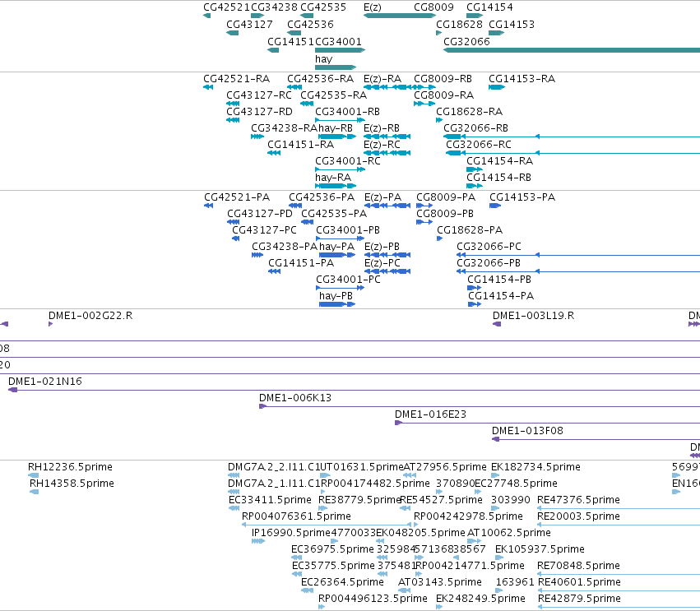This screenshot has height=611, width=700.
Task: Select transcript hay-RB
Action: [x=336, y=128]
